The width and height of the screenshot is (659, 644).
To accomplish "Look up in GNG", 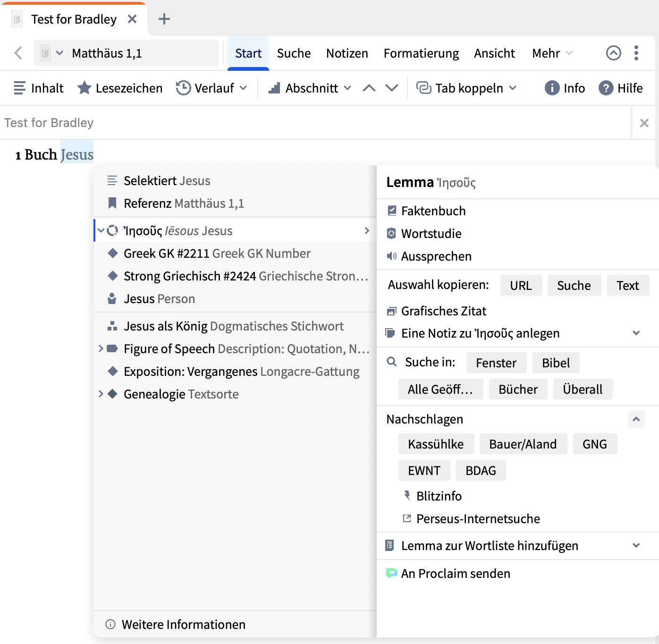I will [595, 444].
